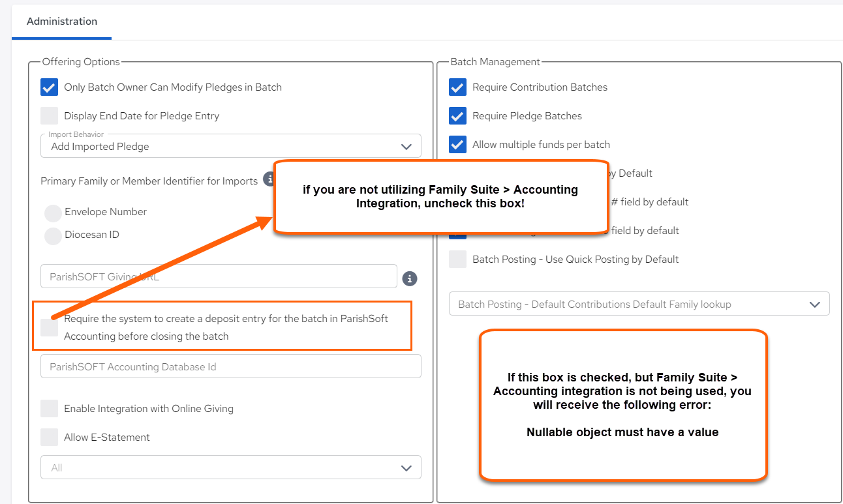The image size is (843, 504).
Task: Uncheck Require Contribution Batches
Action: coord(457,87)
